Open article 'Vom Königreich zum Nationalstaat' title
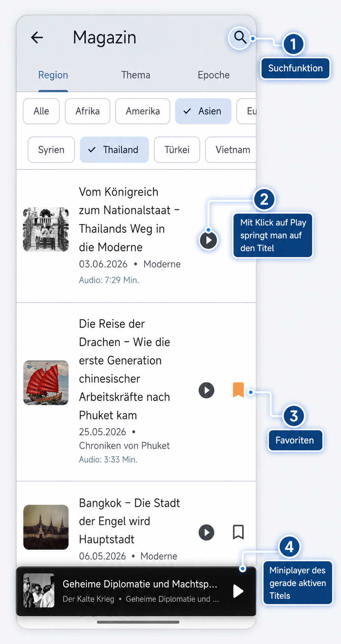 click(129, 220)
